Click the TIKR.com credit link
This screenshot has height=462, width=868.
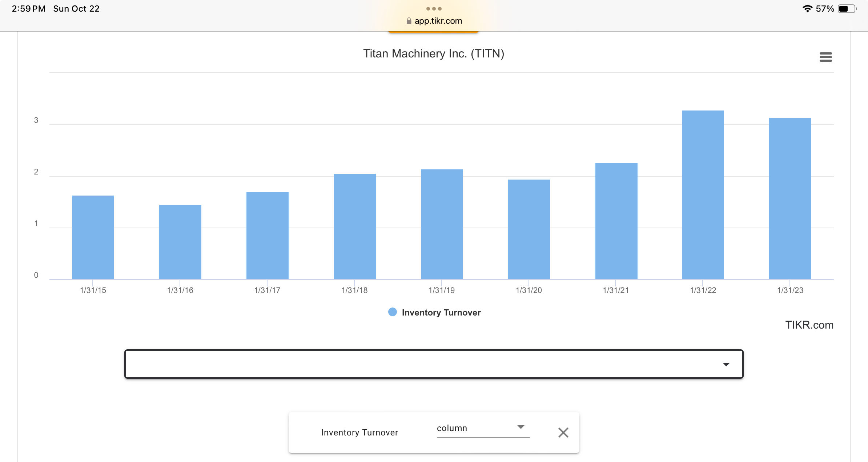tap(809, 325)
